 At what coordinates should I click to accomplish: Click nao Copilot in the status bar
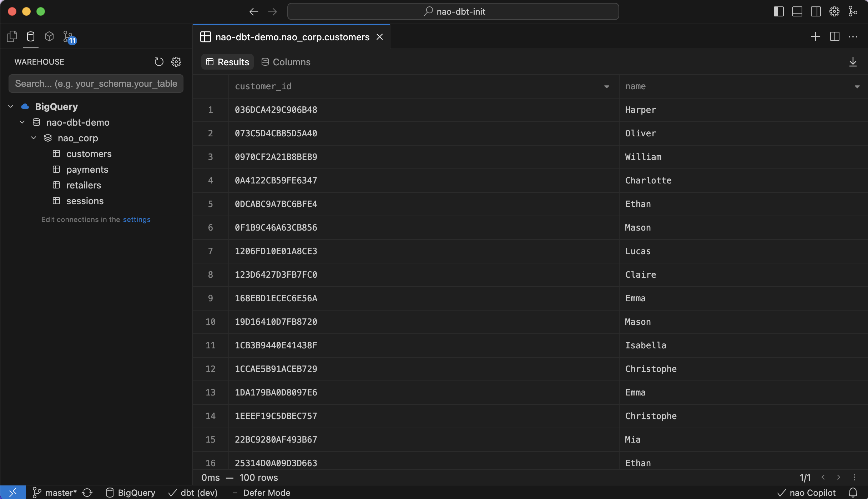point(806,492)
